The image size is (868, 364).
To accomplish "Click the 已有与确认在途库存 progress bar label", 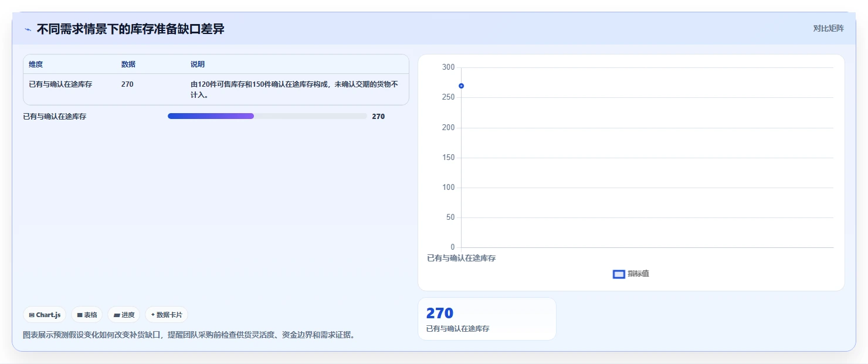I will click(x=55, y=117).
